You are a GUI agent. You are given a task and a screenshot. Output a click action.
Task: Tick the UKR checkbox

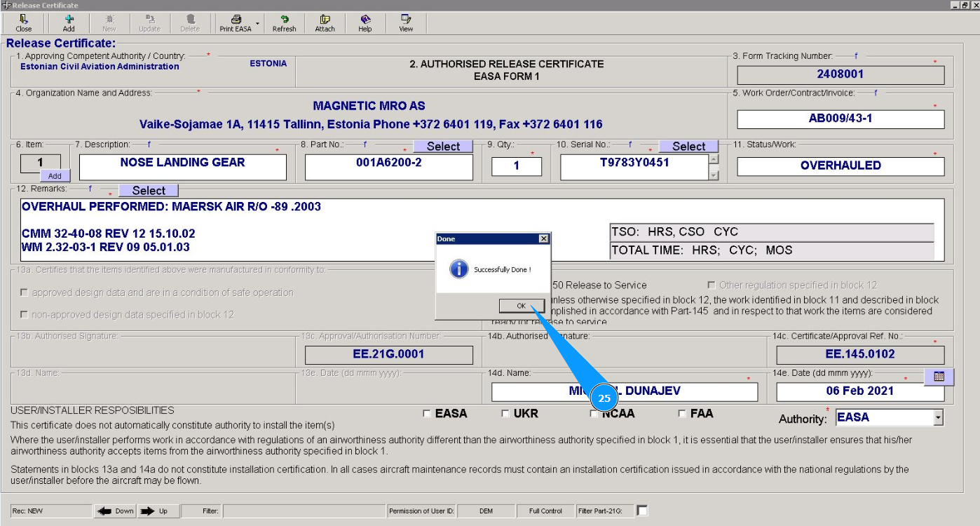(x=505, y=414)
